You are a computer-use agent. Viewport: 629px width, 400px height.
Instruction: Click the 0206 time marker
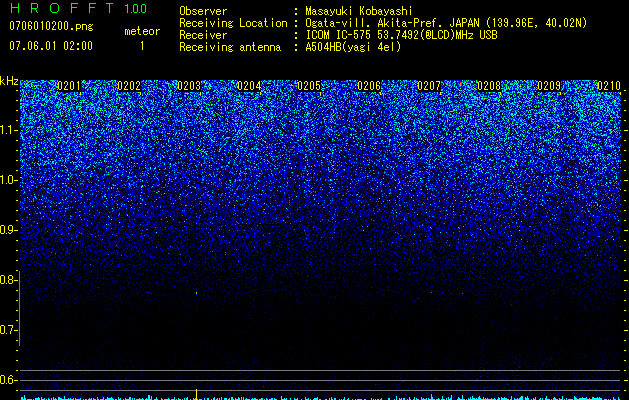pos(369,86)
